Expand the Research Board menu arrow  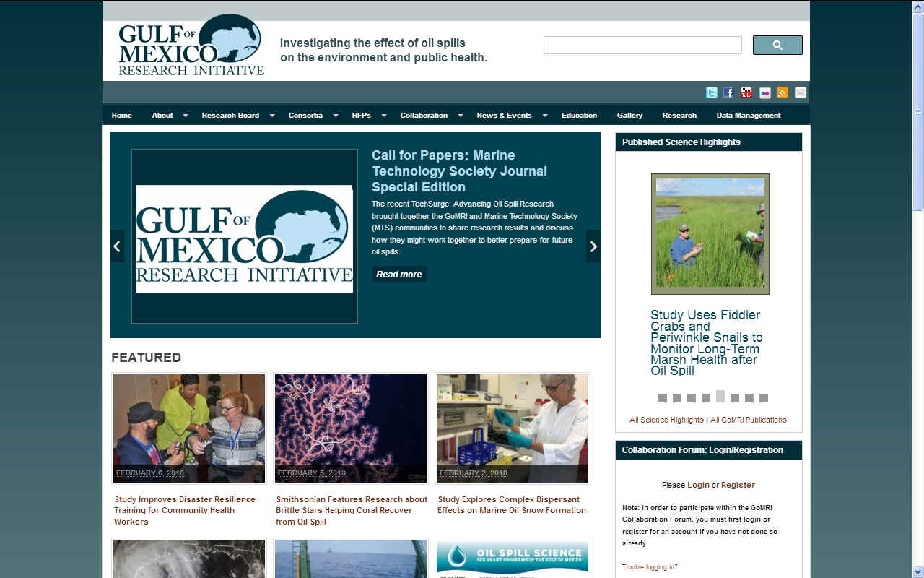[272, 116]
